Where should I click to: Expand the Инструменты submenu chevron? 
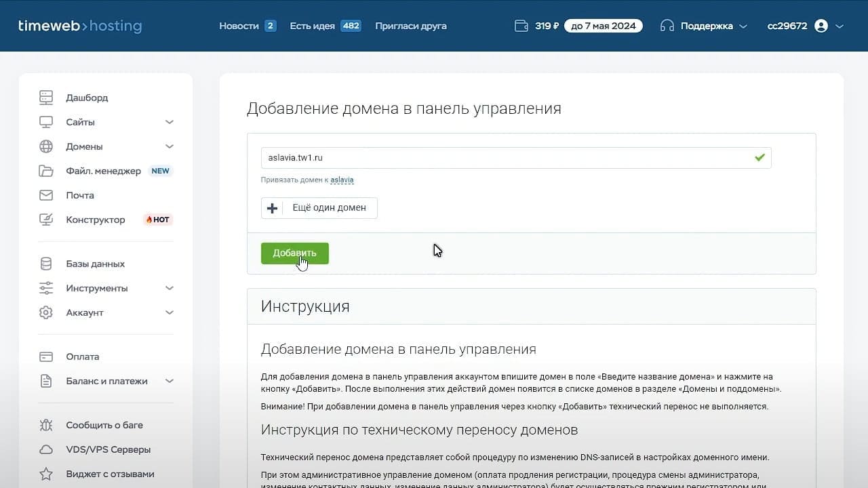point(170,288)
